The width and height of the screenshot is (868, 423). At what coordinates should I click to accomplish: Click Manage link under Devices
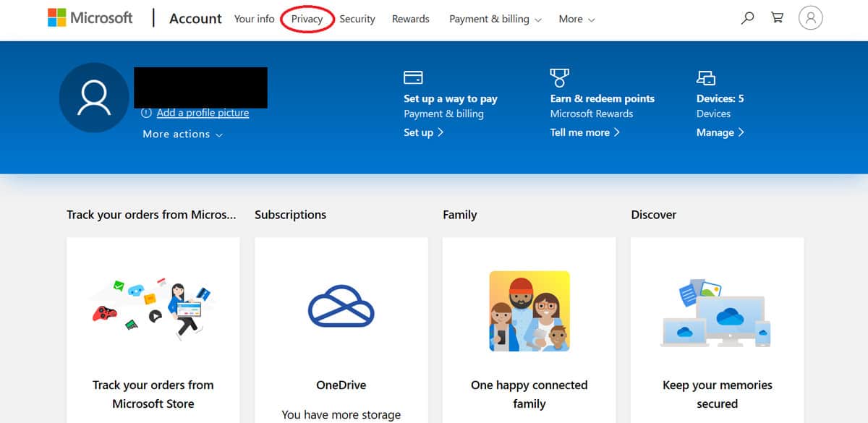720,132
